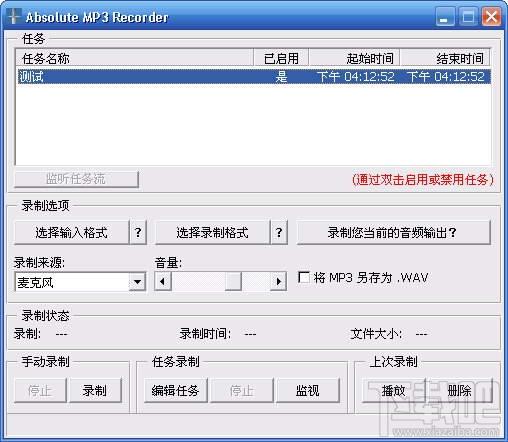Click the volume slider thumb
508x442 pixels.
[233, 281]
